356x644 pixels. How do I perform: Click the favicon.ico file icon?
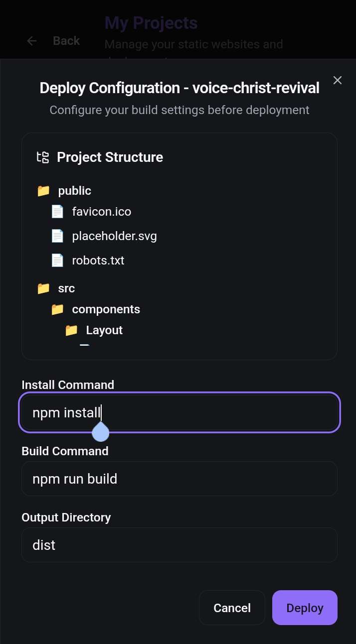(x=57, y=212)
